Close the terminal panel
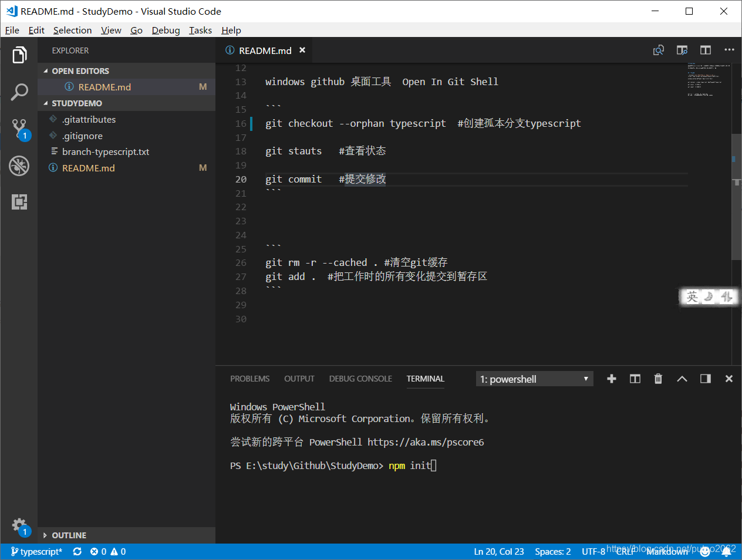 [729, 379]
